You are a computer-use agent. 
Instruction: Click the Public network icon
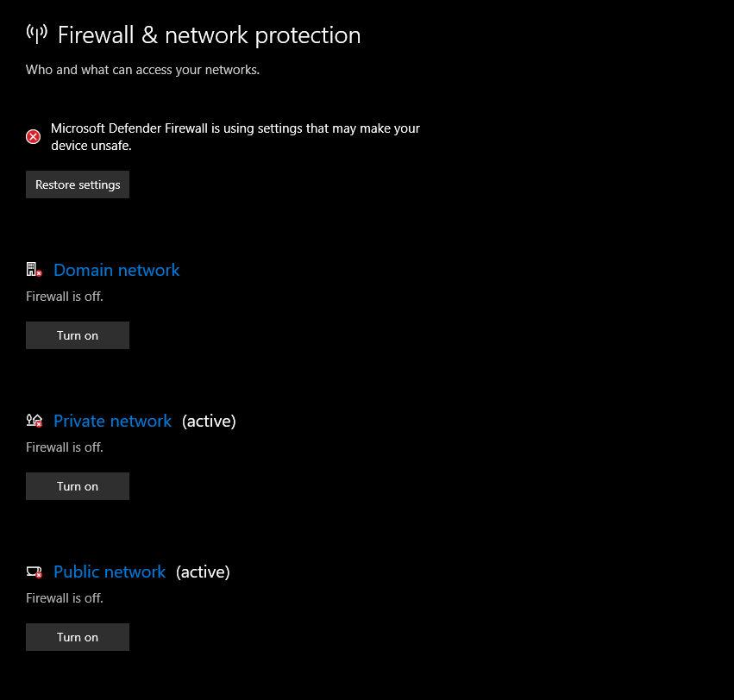coord(35,572)
